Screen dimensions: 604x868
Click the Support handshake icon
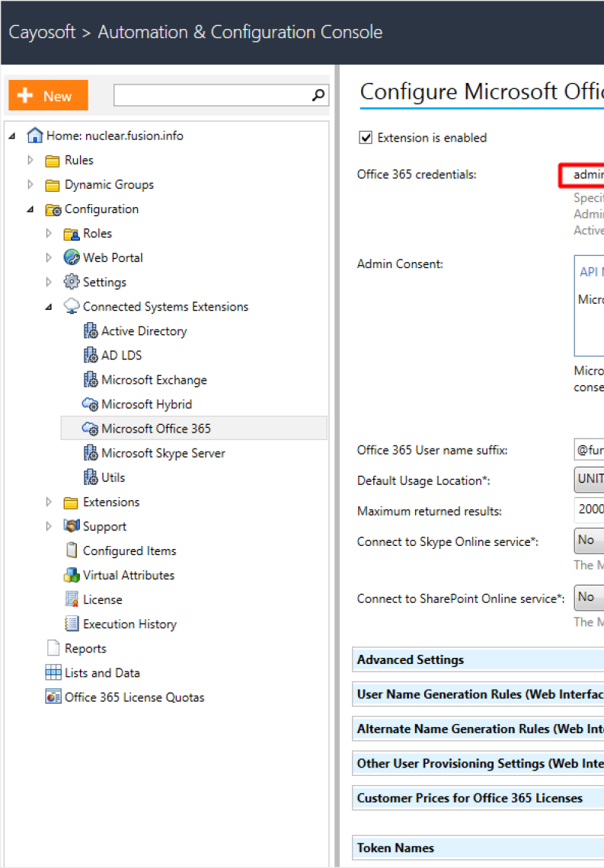(72, 525)
